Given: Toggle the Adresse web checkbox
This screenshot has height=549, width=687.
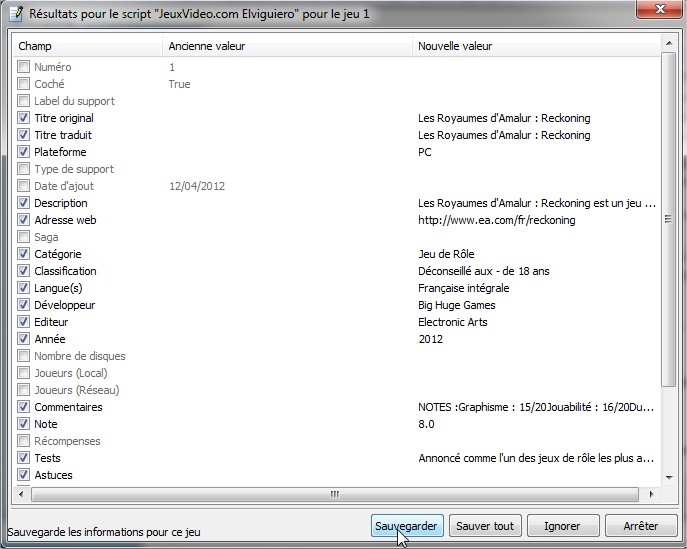Looking at the screenshot, I should tap(24, 220).
